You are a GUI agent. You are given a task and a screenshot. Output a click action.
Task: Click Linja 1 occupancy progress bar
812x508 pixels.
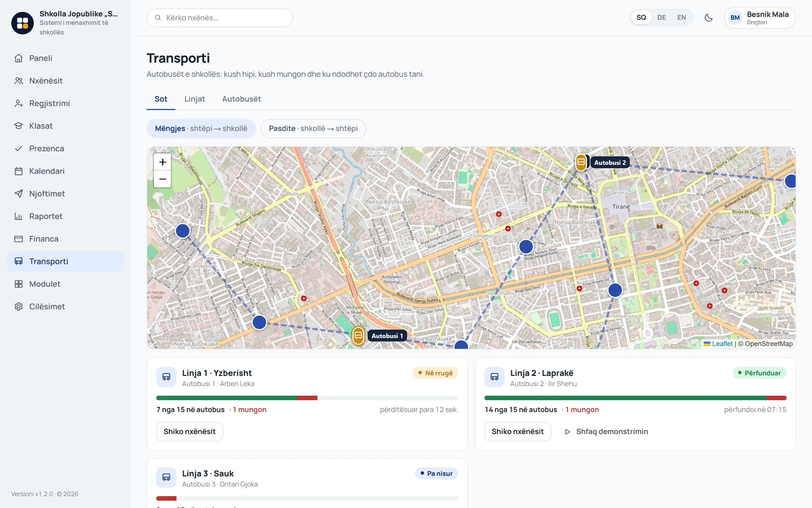click(x=307, y=398)
